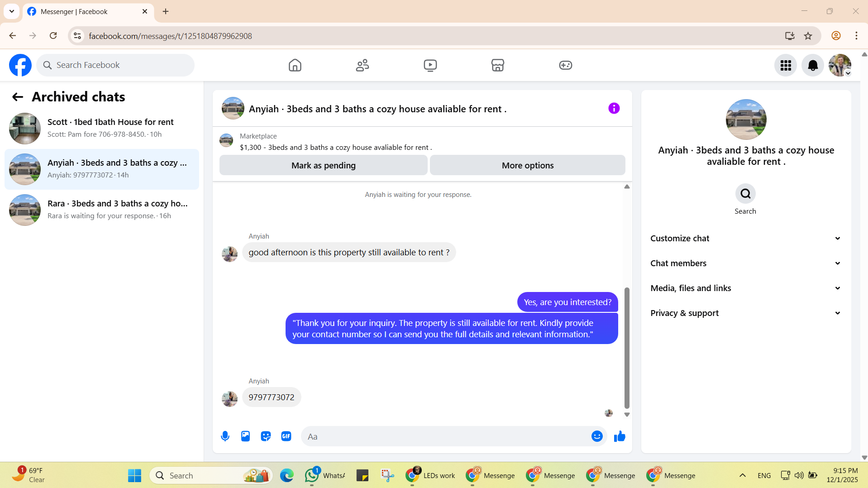
Task: Show hidden system tray icons chevron
Action: [x=743, y=475]
